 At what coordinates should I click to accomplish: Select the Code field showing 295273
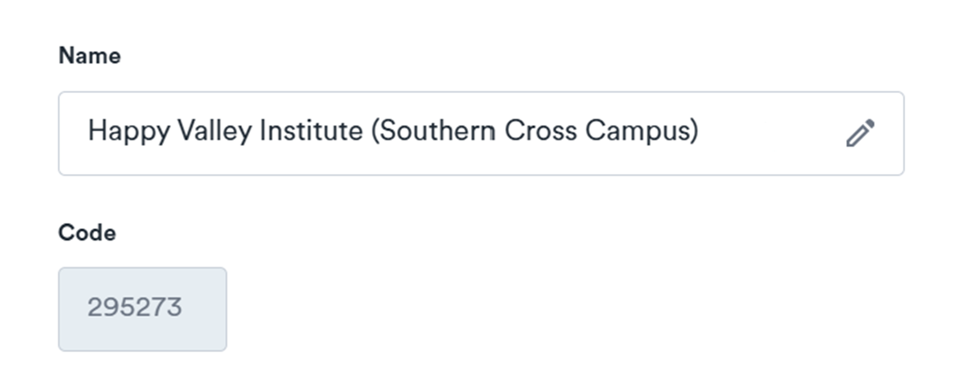[x=142, y=309]
